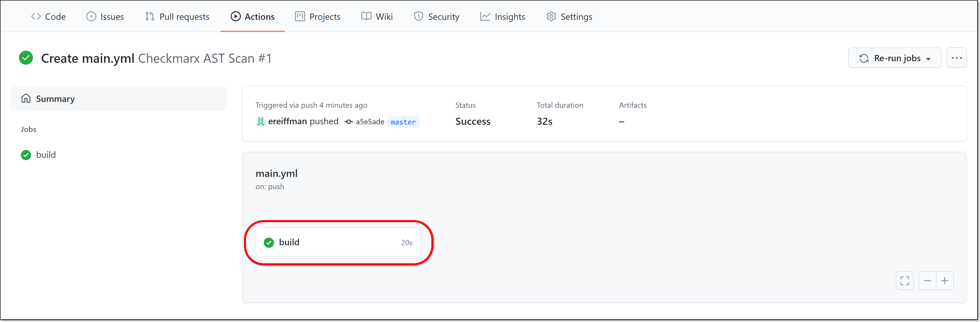
Task: Select Summary in the sidebar
Action: (119, 98)
